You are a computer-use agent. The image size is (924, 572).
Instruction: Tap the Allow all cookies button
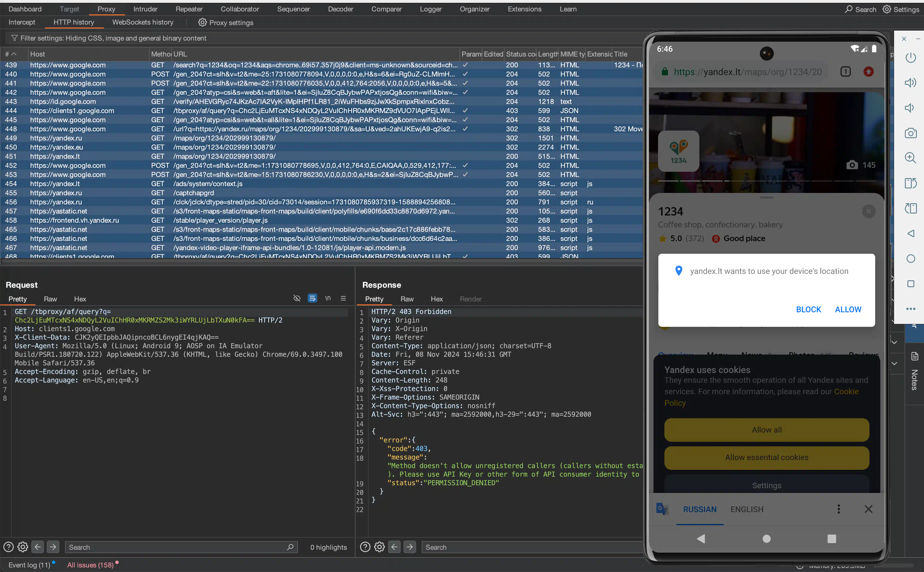[767, 430]
